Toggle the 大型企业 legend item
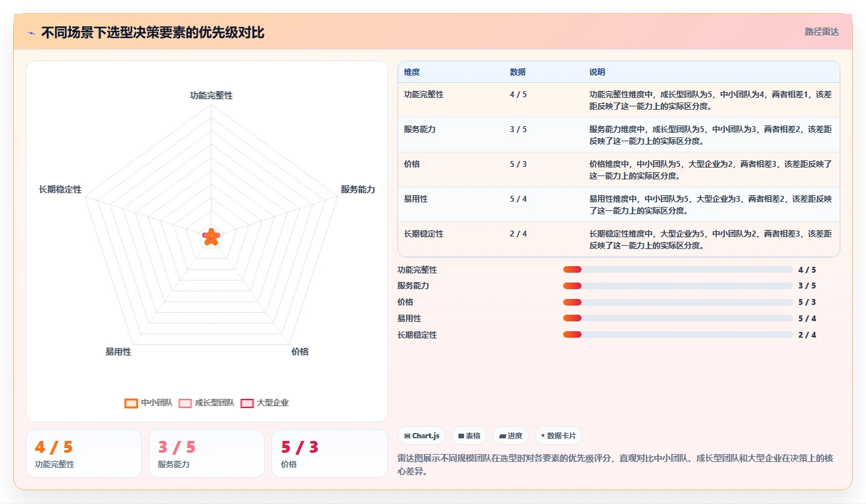The image size is (866, 504). tap(265, 403)
